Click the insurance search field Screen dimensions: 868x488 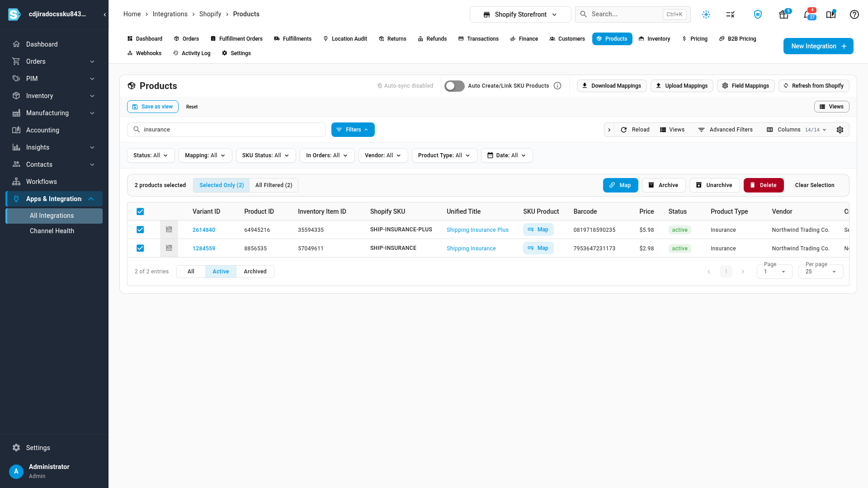coord(226,130)
